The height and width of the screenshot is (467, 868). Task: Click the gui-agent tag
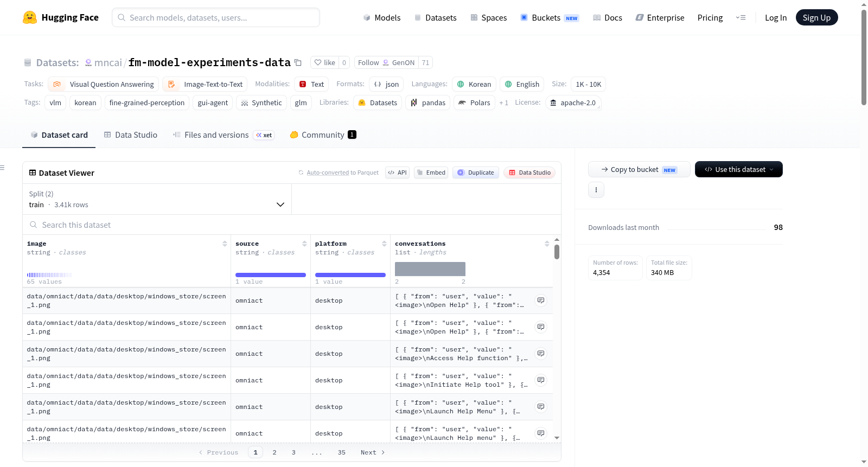(213, 103)
